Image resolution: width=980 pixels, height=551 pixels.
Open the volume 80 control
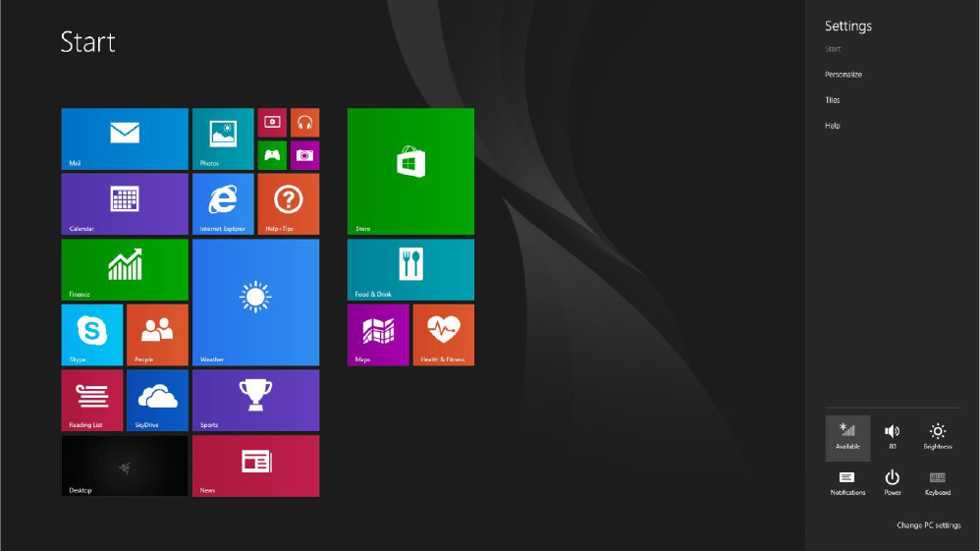[893, 438]
